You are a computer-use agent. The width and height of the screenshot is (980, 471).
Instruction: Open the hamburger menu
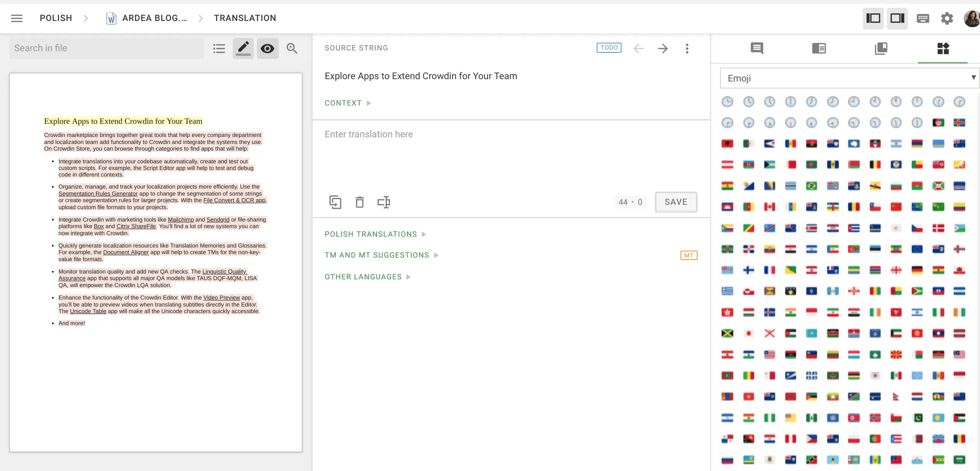(x=16, y=18)
